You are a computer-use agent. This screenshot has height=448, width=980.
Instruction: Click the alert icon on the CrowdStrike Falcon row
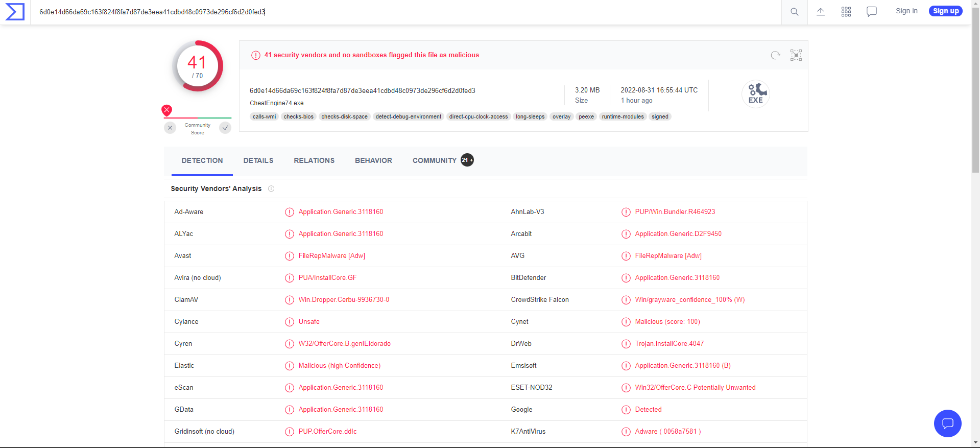tap(626, 300)
